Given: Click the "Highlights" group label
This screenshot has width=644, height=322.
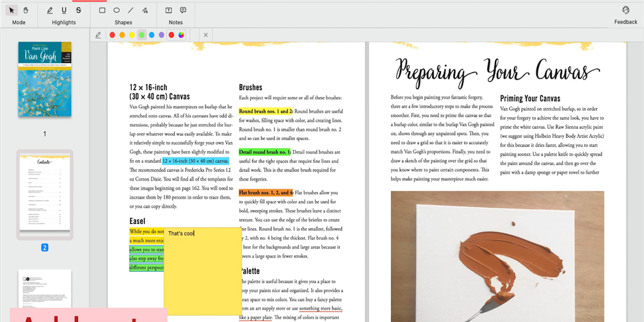Looking at the screenshot, I should (64, 23).
